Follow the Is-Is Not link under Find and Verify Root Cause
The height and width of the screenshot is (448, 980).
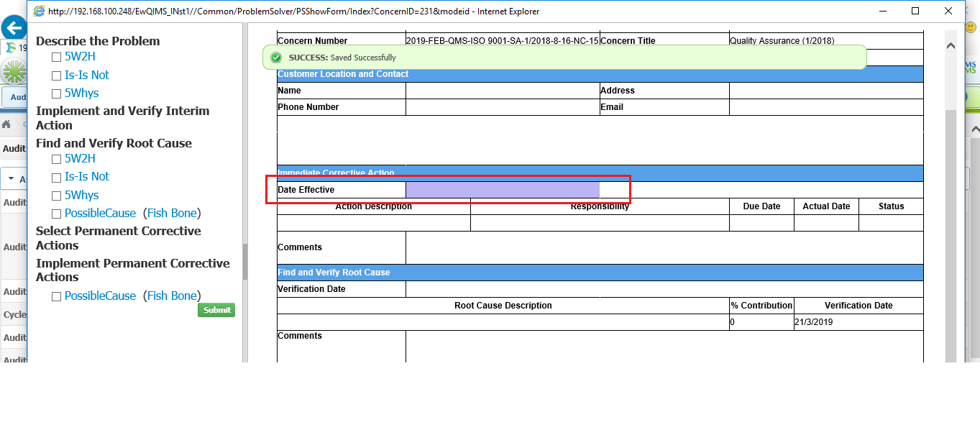click(x=87, y=176)
